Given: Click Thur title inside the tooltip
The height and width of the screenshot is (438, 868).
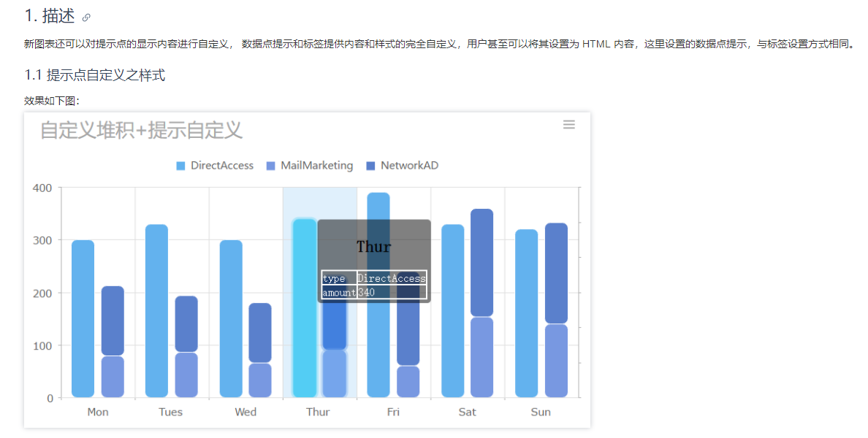Looking at the screenshot, I should [x=373, y=247].
